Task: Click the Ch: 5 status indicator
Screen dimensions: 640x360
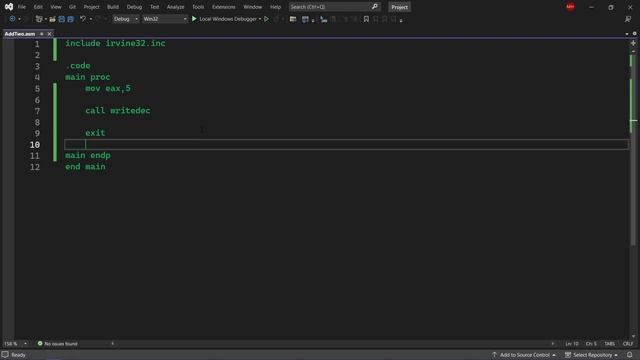Action: tap(591, 344)
